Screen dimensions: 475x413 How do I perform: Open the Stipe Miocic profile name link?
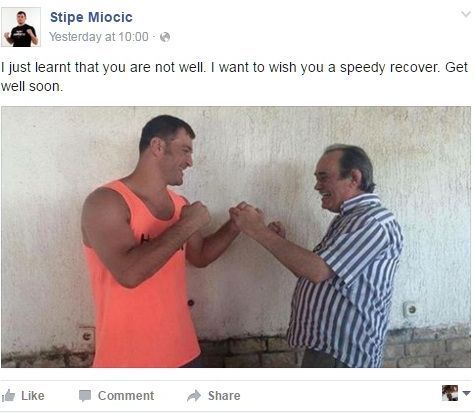coord(91,17)
